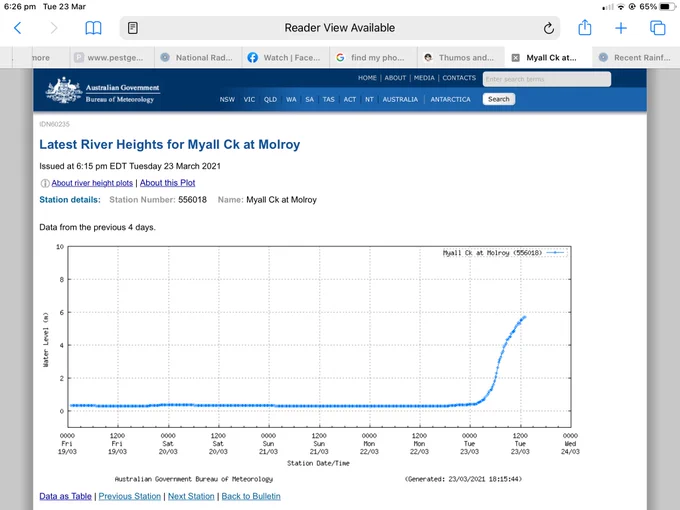Open the bookmarks book icon

pos(93,28)
